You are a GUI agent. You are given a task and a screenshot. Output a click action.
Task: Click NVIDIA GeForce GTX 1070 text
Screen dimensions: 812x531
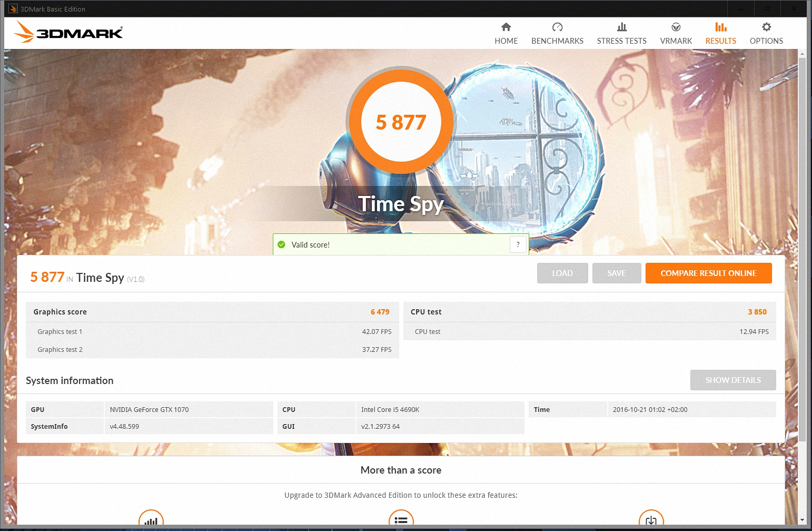pos(149,409)
